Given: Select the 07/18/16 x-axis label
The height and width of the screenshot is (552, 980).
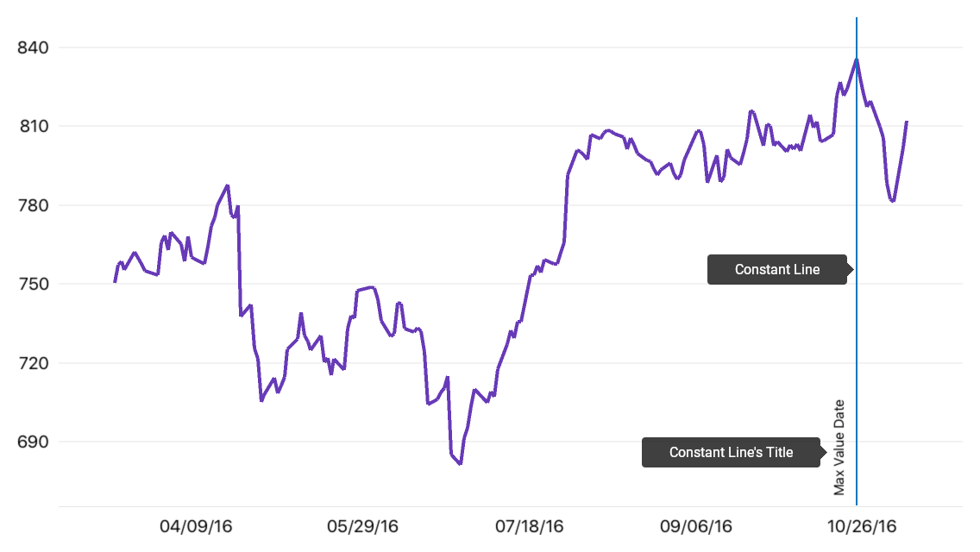Looking at the screenshot, I should [530, 526].
